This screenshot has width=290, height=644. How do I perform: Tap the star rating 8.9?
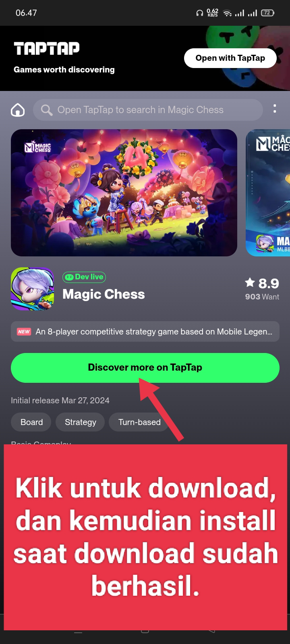point(262,283)
